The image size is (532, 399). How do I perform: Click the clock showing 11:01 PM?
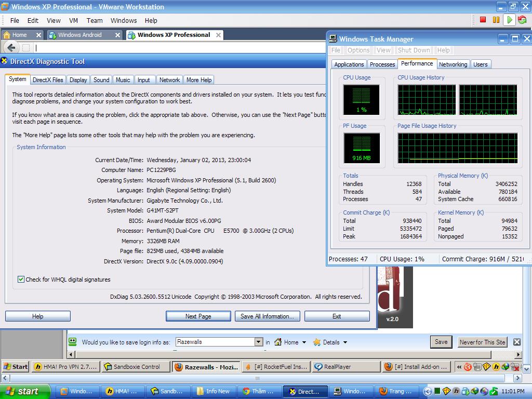coord(513,391)
